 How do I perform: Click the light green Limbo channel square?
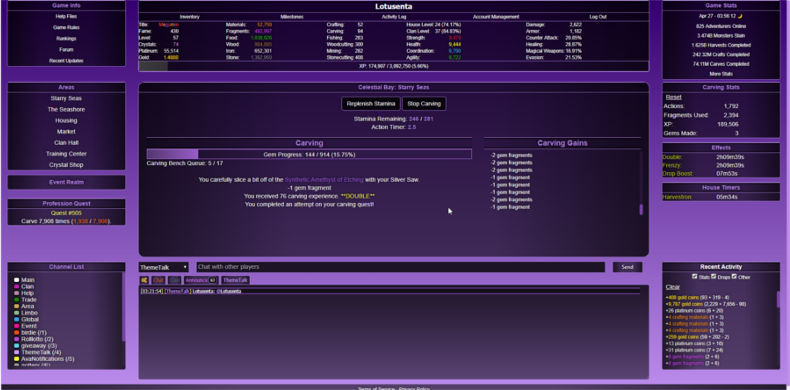tap(17, 313)
